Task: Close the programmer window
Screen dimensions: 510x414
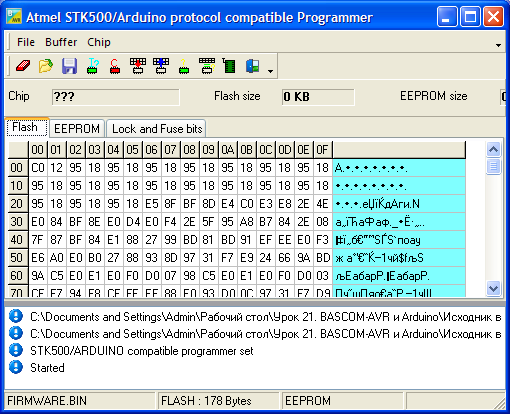Action: 493,17
